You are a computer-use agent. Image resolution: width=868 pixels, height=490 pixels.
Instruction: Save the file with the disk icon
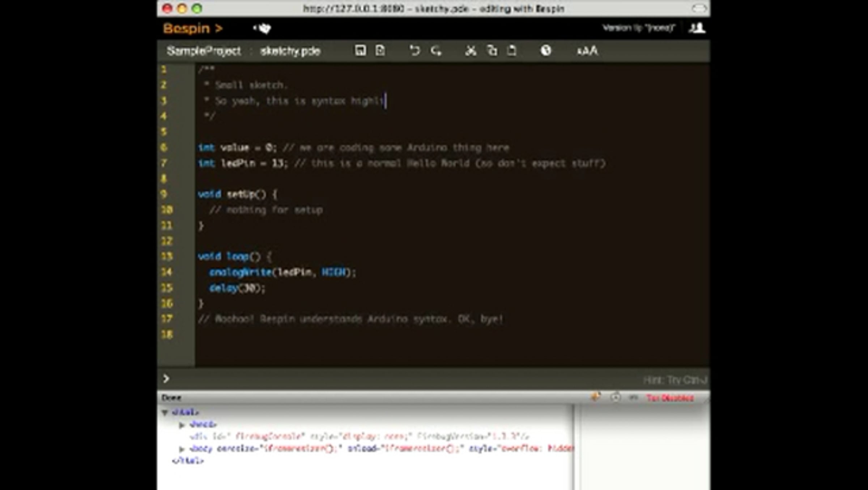click(x=360, y=51)
